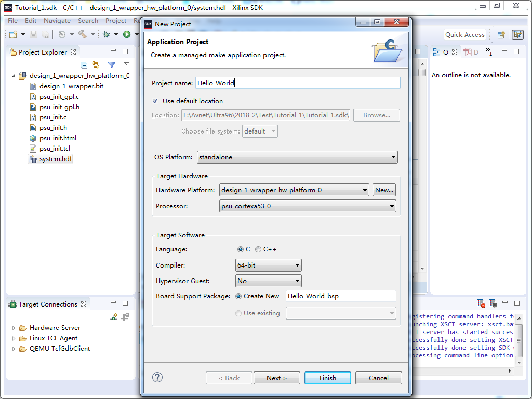Maximize the Outline panel
532x399 pixels.
coord(516,51)
